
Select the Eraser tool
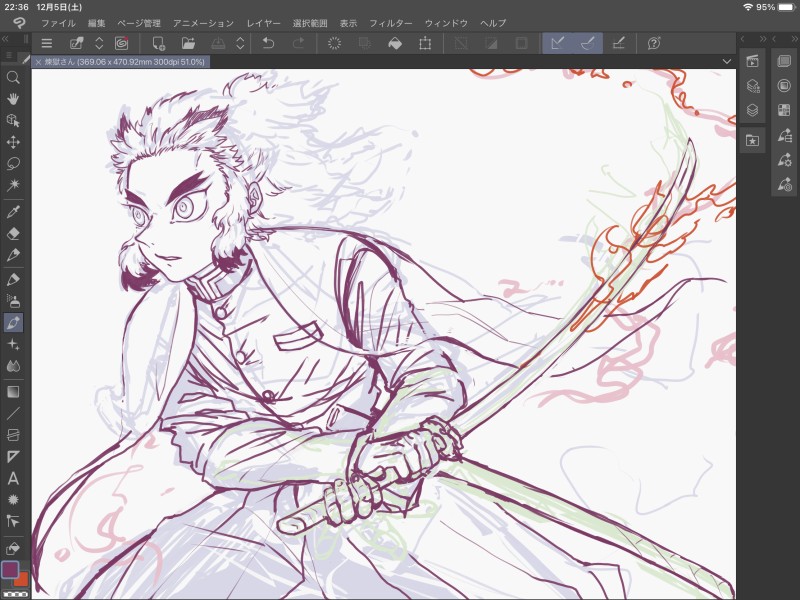(13, 233)
